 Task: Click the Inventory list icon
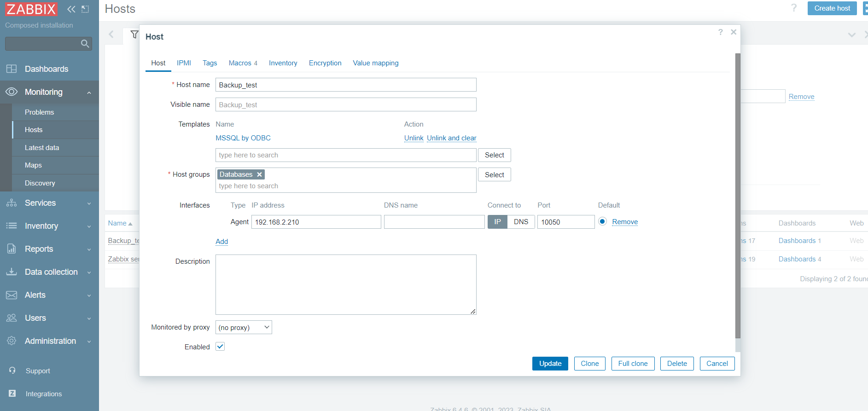pyautogui.click(x=12, y=226)
